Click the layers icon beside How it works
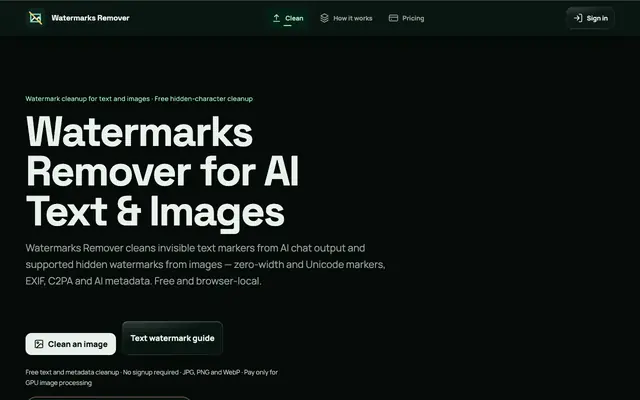The width and height of the screenshot is (640, 400). click(x=324, y=18)
